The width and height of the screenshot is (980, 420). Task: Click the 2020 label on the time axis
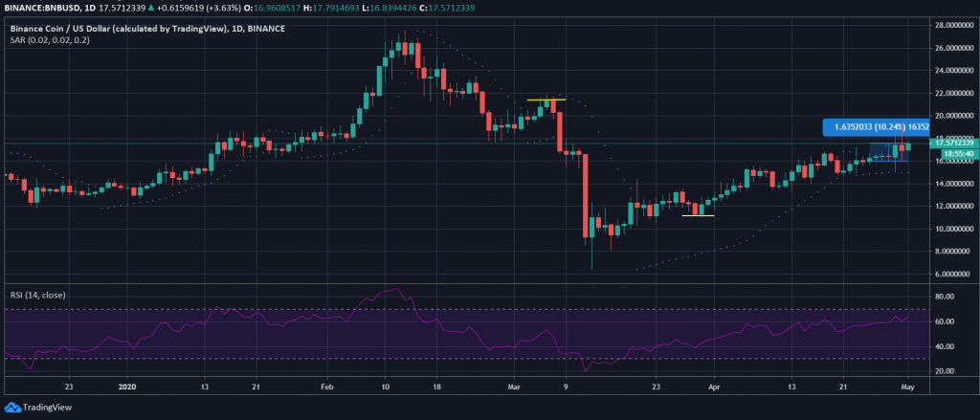[x=127, y=387]
